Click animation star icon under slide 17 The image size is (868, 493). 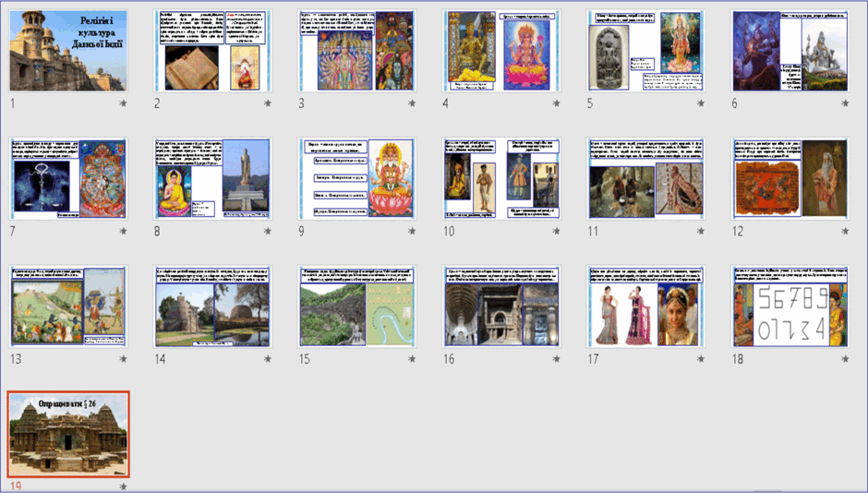coord(701,358)
